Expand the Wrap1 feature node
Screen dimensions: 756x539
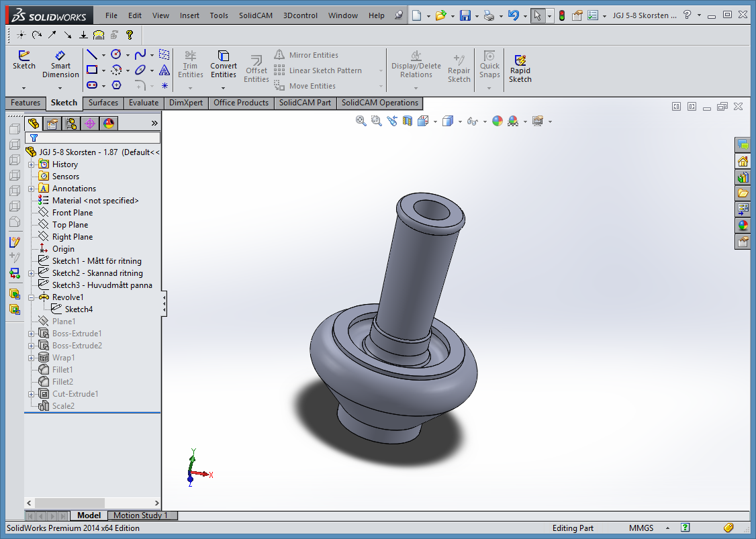32,358
